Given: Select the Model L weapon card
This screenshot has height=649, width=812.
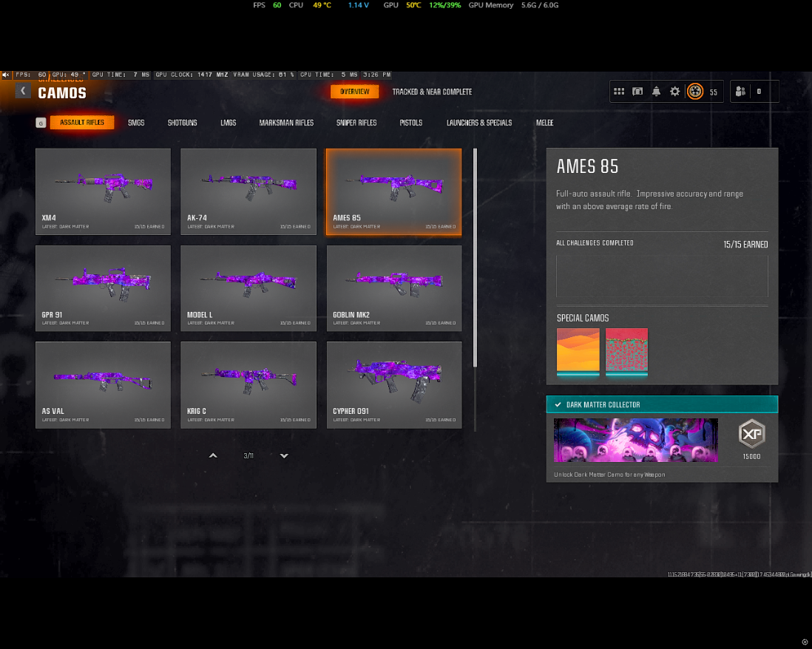Looking at the screenshot, I should pos(248,288).
